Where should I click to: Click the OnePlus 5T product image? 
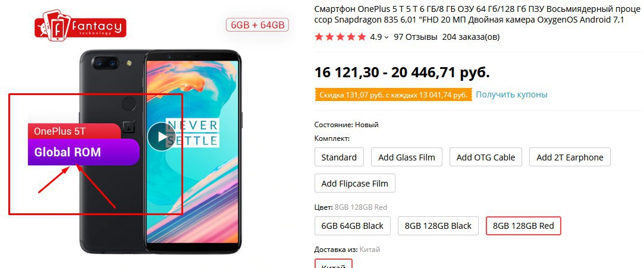click(x=160, y=152)
